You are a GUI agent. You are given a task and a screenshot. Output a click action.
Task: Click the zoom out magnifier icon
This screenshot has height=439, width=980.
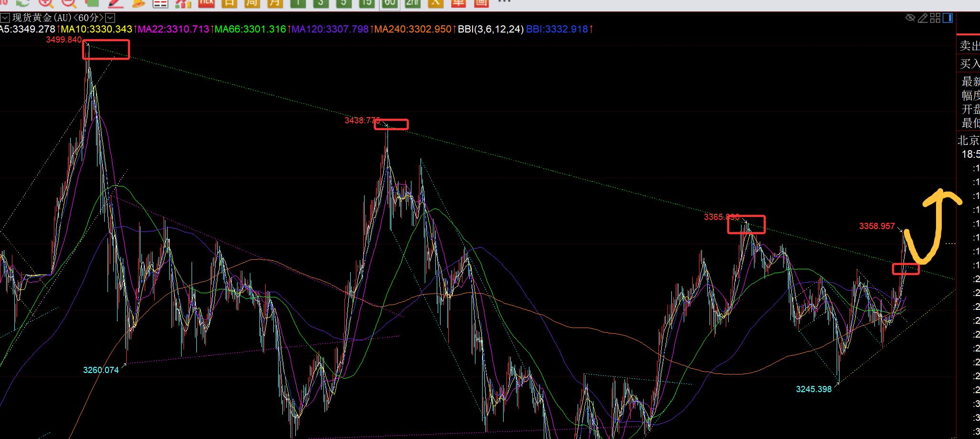click(x=69, y=3)
